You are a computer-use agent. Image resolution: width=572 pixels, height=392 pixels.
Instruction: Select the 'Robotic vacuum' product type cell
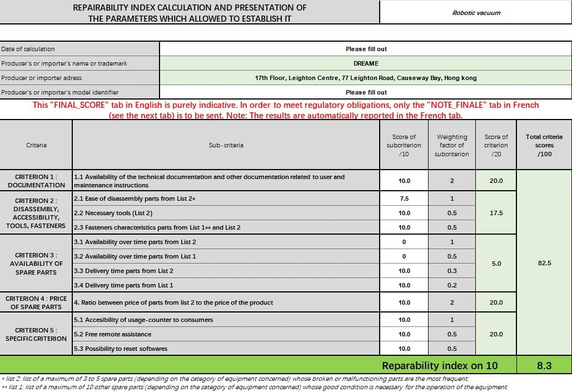[476, 12]
